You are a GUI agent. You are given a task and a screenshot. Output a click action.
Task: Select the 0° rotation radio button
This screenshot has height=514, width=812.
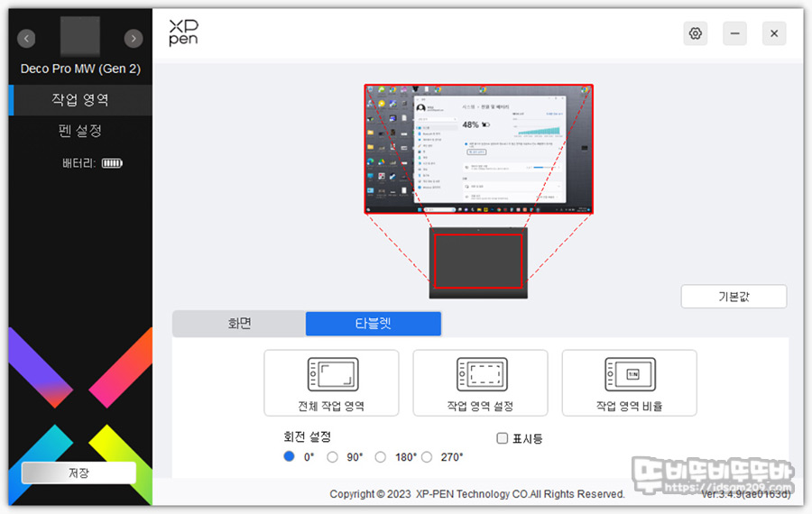tap(289, 456)
